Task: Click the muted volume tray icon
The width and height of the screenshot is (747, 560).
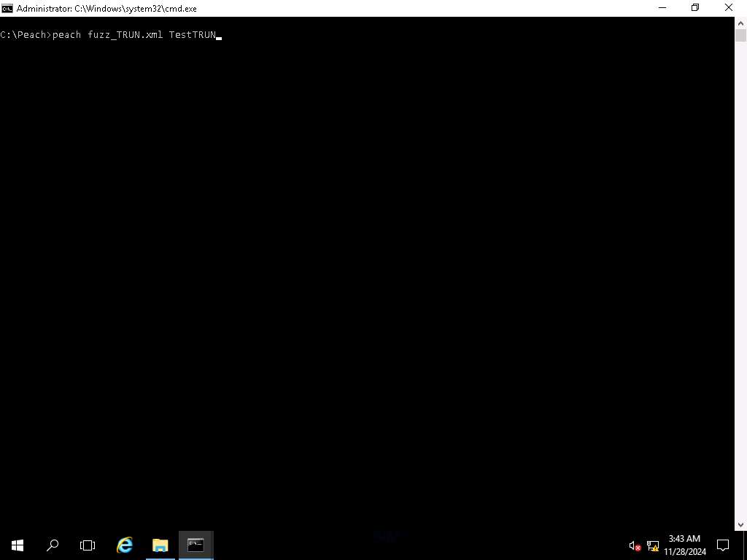Action: 635,545
